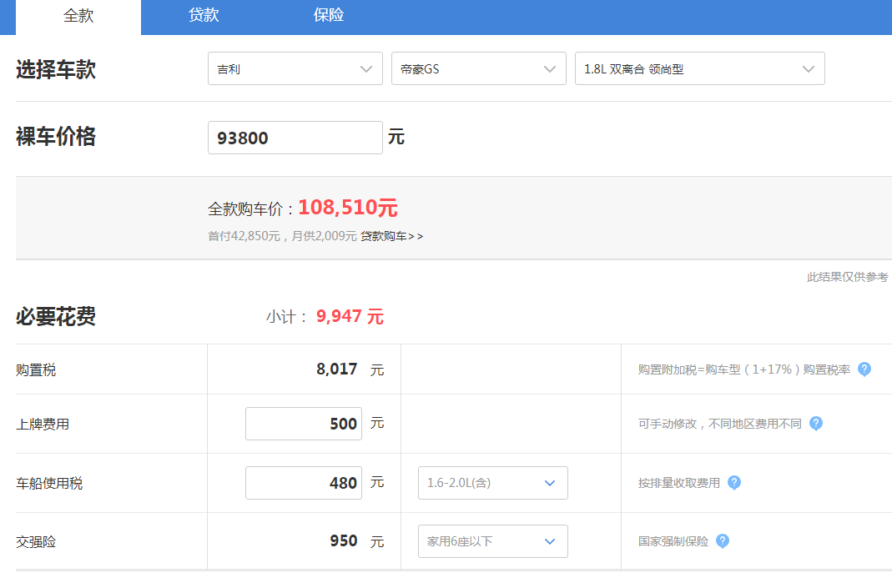Click the 选择车款 heading

pyautogui.click(x=56, y=69)
